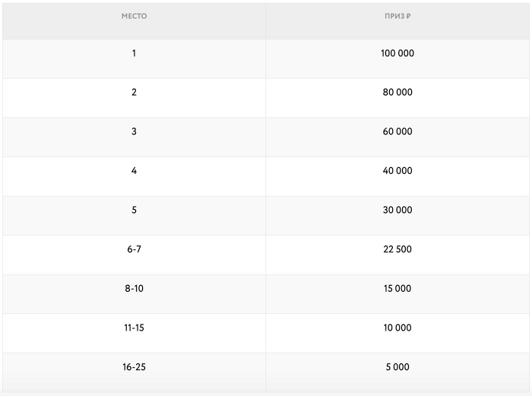The image size is (532, 396).
Task: Click the 5 000 prize value
Action: (x=397, y=367)
